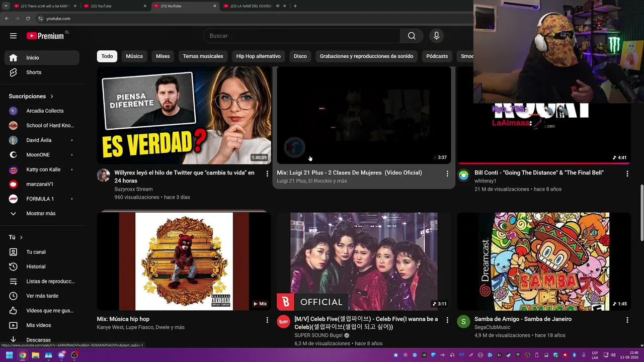Open more options for Luigi 21 Plus mix
Screen dimensions: 644x362
pos(447,174)
